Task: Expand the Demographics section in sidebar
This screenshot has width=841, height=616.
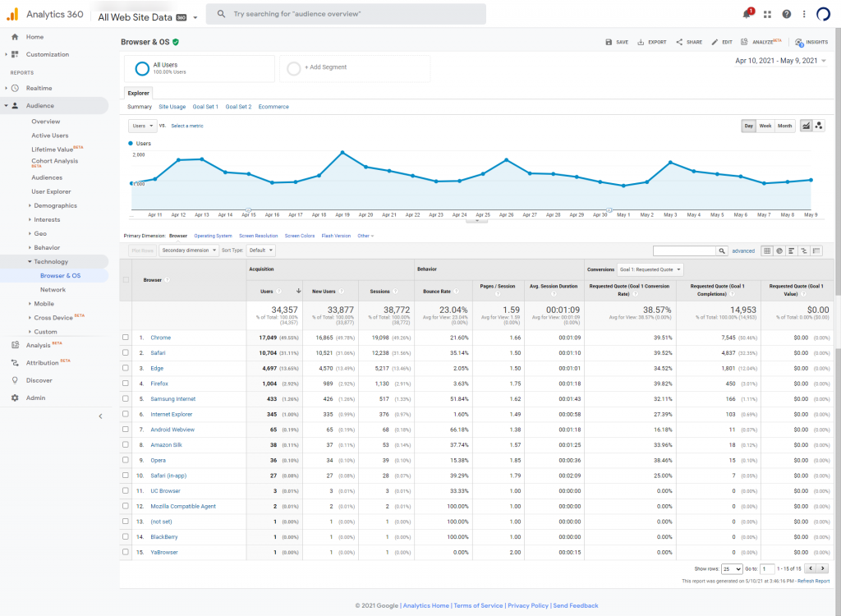Action: pyautogui.click(x=30, y=205)
